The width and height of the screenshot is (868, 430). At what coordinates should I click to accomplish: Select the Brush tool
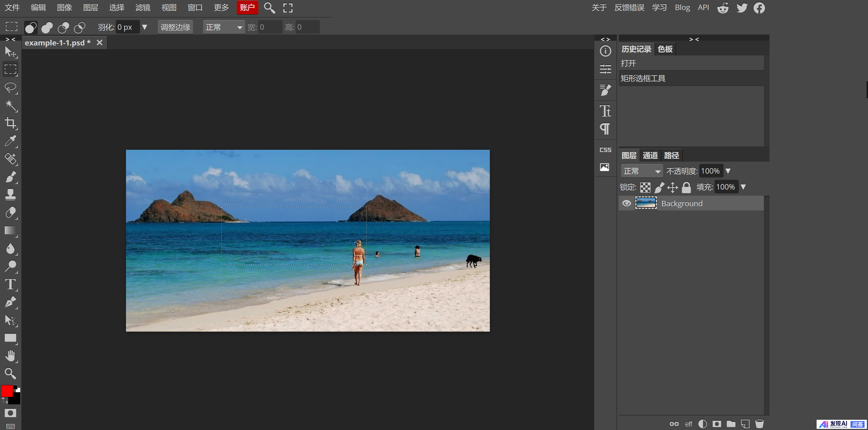pyautogui.click(x=10, y=177)
